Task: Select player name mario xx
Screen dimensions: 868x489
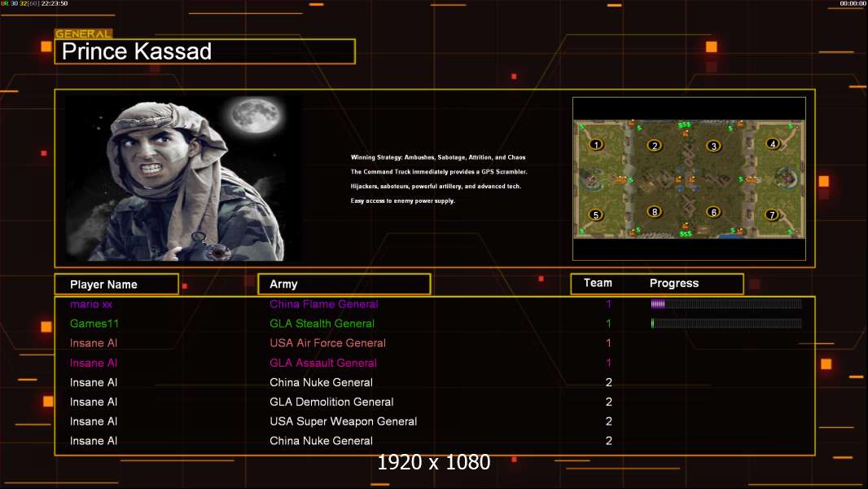Action: 91,304
